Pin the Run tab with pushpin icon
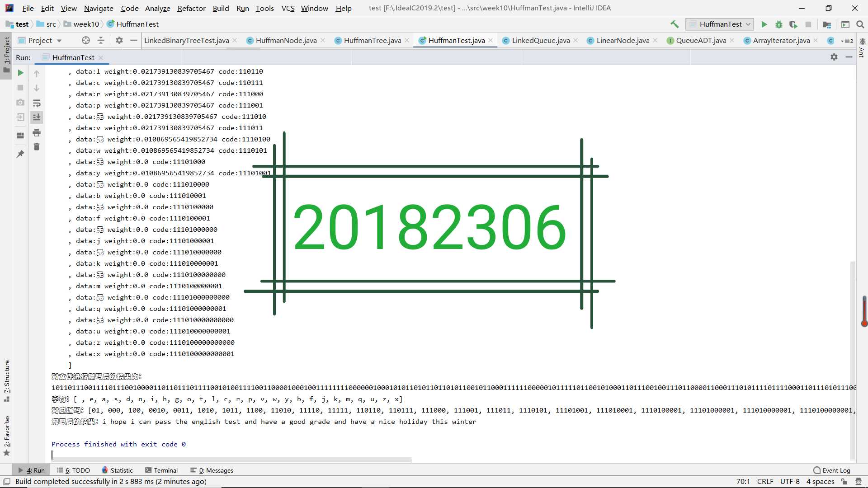Viewport: 868px width, 488px height. coord(20,154)
